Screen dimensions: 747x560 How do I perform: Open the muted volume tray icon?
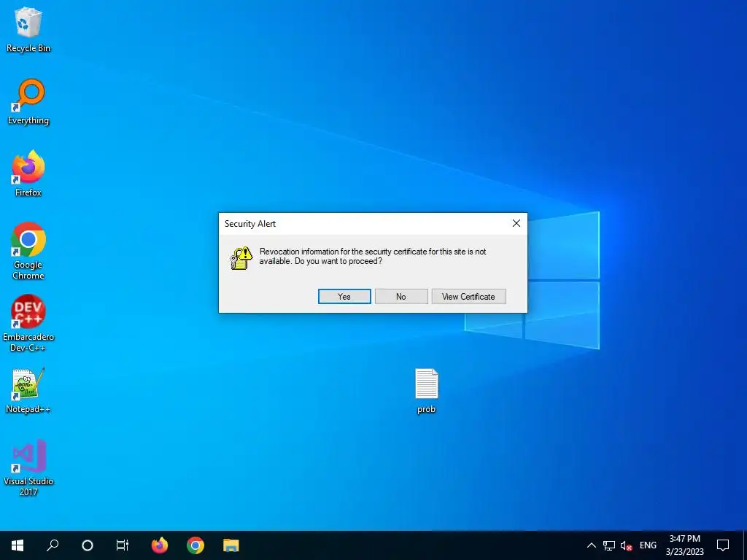(626, 545)
